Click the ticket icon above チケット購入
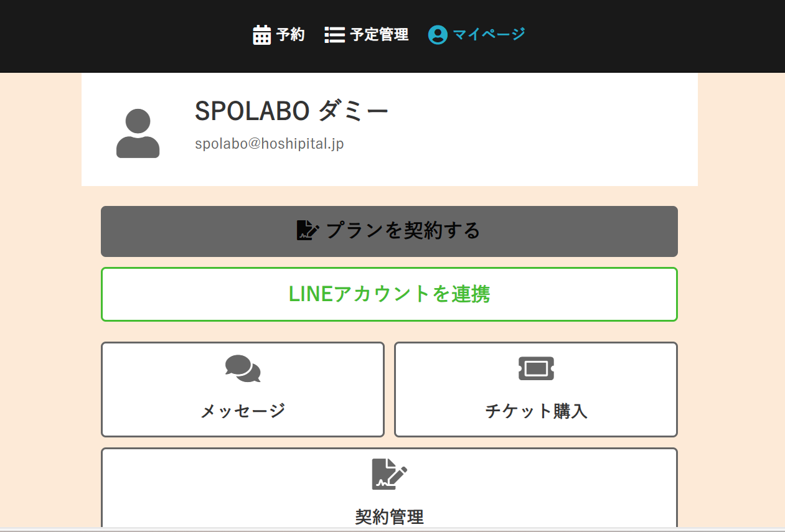This screenshot has height=532, width=785. tap(536, 368)
